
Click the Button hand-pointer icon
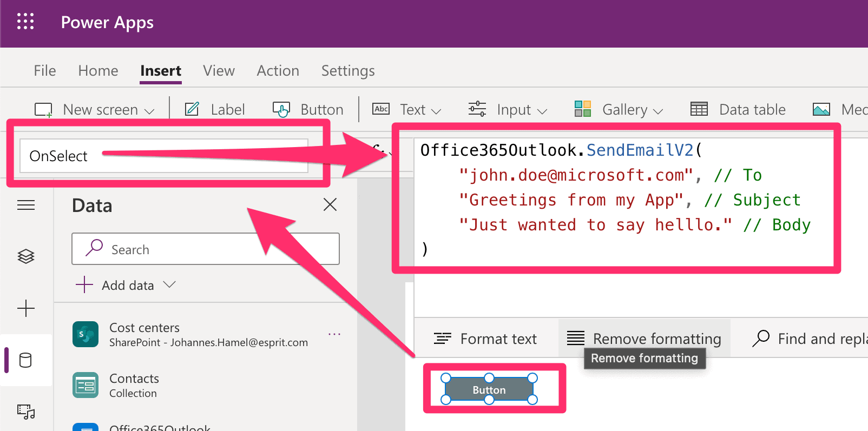[x=281, y=110]
